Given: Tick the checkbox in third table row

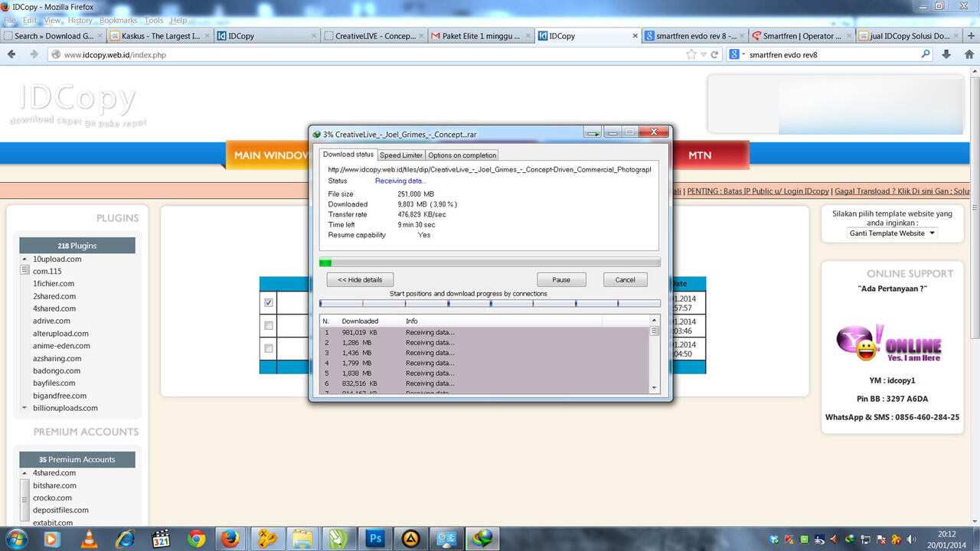Looking at the screenshot, I should tap(268, 348).
